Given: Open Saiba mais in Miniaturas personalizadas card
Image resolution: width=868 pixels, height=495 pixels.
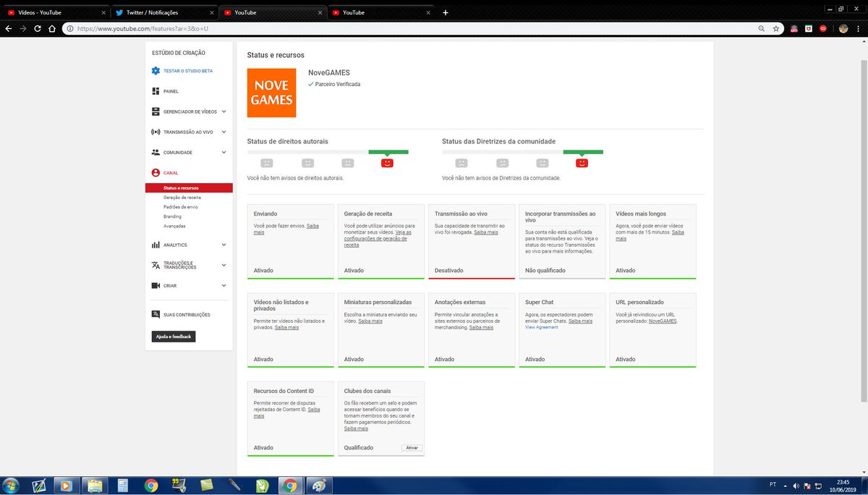Looking at the screenshot, I should [370, 321].
